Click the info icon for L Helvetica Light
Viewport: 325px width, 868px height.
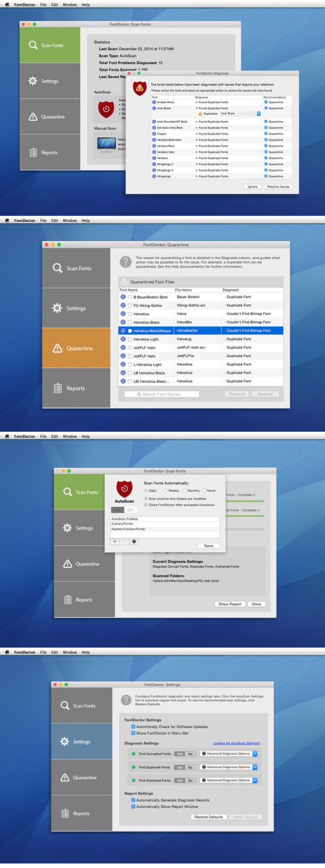[x=123, y=364]
